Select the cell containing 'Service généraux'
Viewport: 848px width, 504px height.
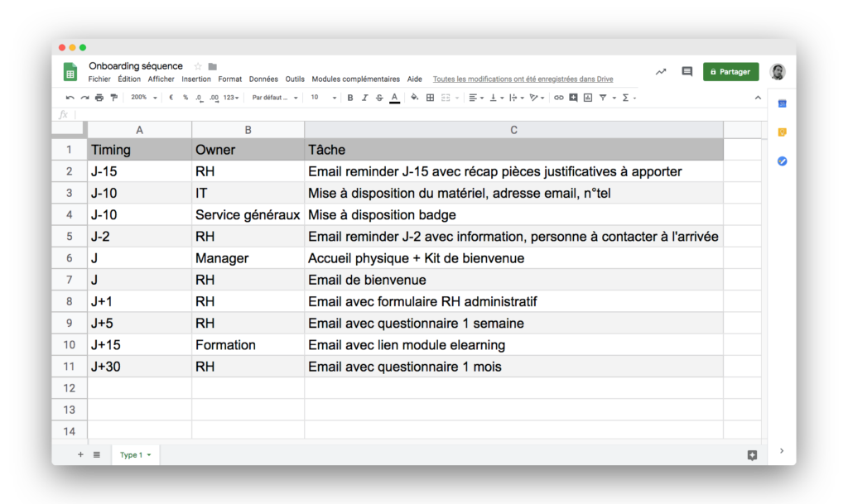[x=248, y=215]
